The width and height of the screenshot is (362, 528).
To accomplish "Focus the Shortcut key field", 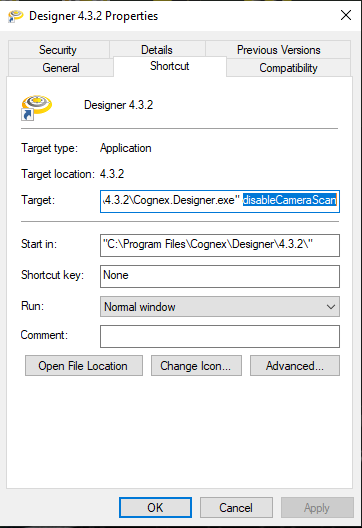I will coord(220,276).
